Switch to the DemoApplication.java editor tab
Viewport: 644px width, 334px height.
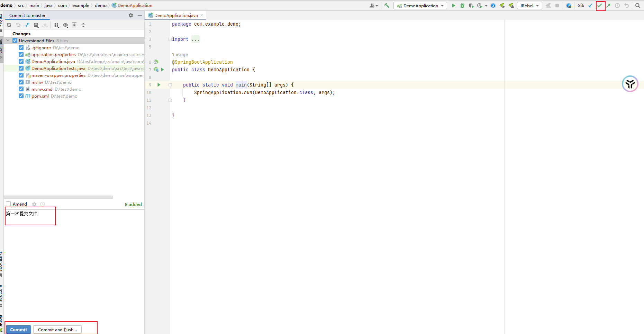click(x=176, y=15)
